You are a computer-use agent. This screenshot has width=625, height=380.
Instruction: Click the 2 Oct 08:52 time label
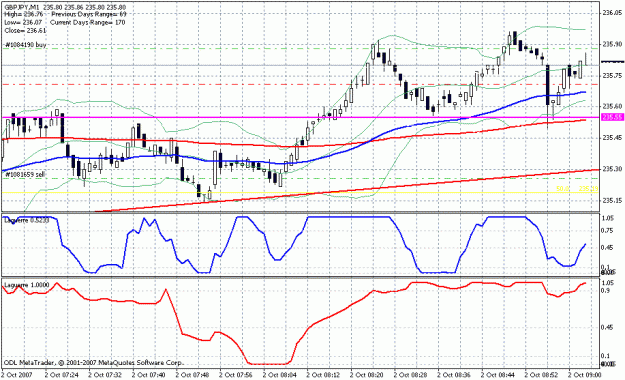pos(542,375)
